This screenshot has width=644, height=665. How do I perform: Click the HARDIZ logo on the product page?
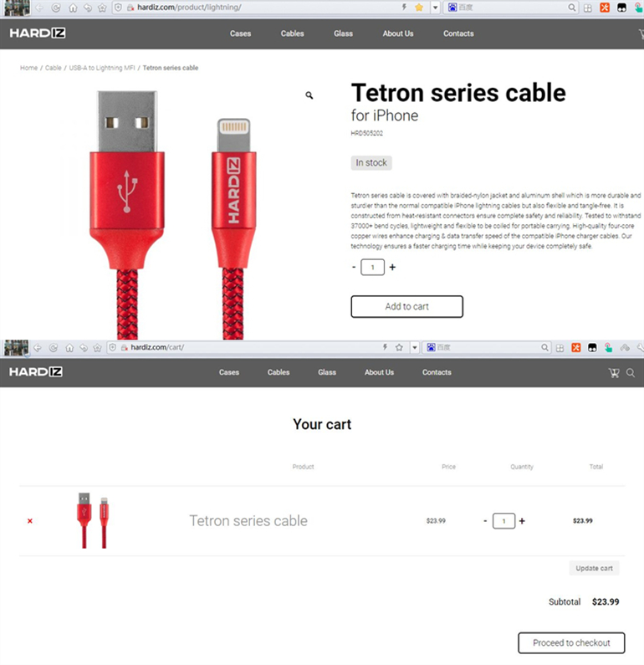(x=38, y=33)
